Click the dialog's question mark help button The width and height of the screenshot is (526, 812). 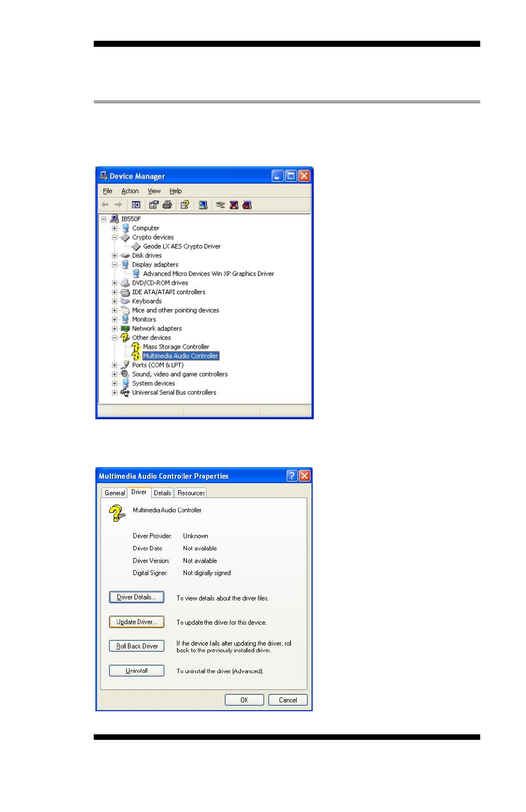(x=292, y=476)
